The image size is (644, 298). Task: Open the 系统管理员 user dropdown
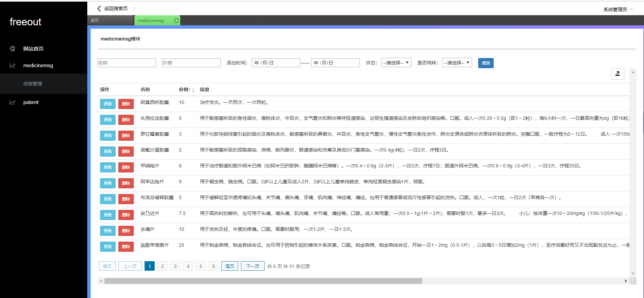click(618, 9)
